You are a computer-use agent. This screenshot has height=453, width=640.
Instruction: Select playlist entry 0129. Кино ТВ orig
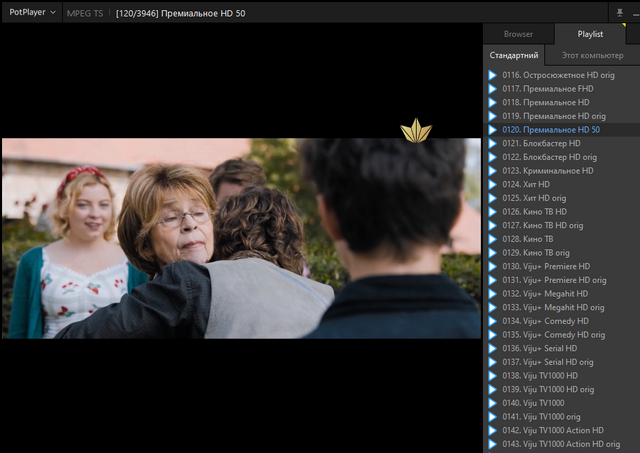[562, 253]
